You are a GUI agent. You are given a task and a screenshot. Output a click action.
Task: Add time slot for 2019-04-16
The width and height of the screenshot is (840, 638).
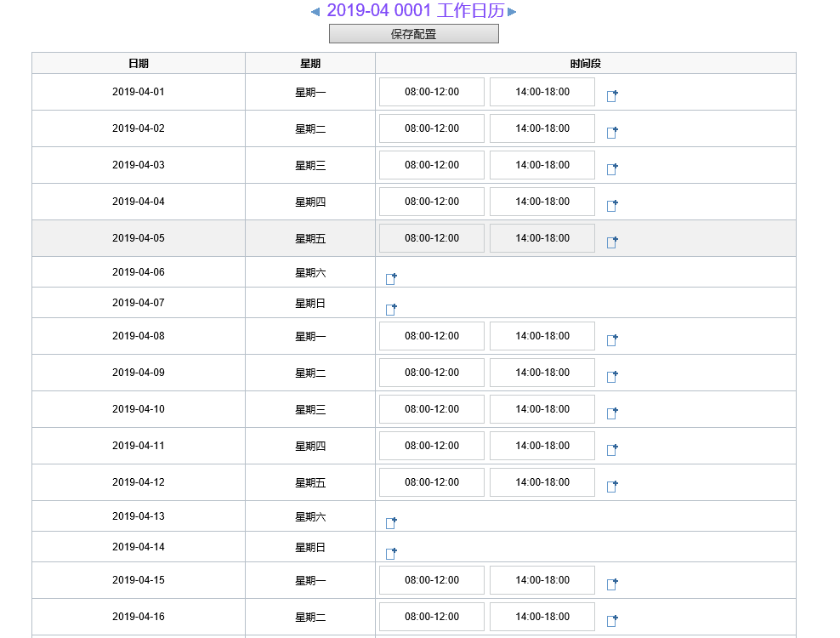(612, 620)
